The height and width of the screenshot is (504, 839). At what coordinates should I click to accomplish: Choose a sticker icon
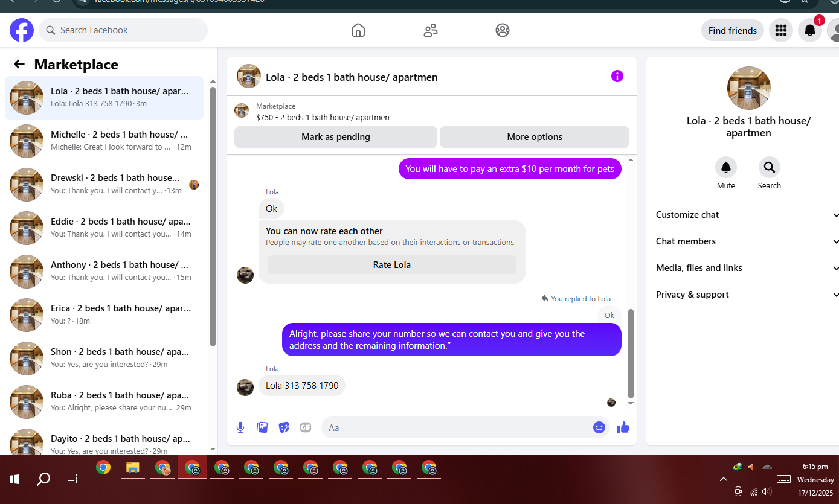click(284, 427)
